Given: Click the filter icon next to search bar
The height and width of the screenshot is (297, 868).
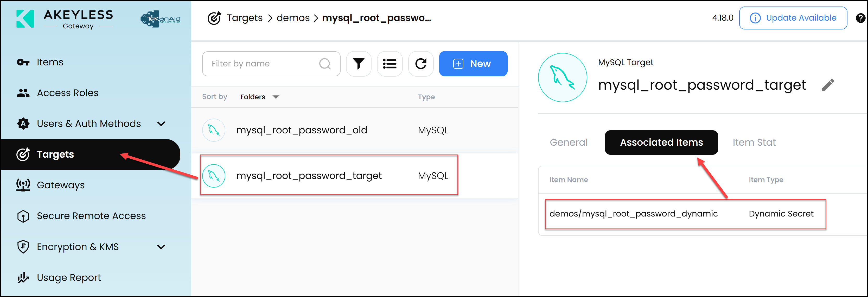Looking at the screenshot, I should pos(358,63).
